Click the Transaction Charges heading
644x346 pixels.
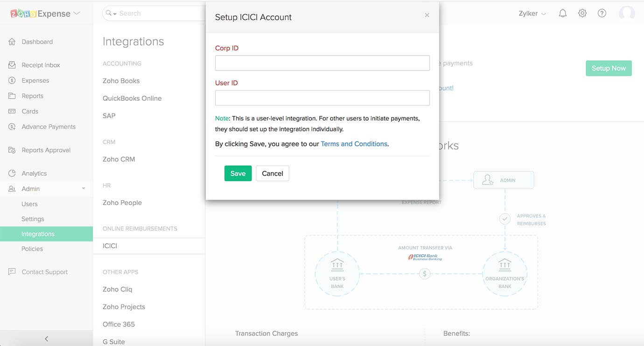click(266, 333)
